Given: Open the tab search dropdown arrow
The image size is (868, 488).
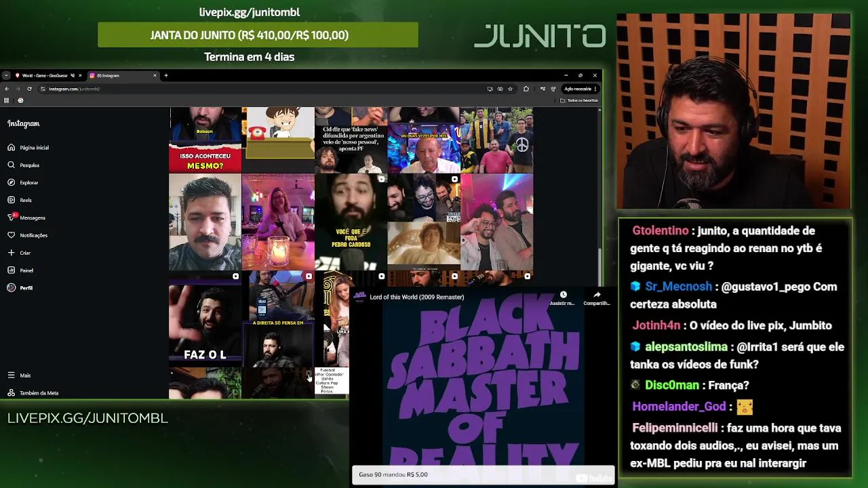Looking at the screenshot, I should [x=6, y=75].
